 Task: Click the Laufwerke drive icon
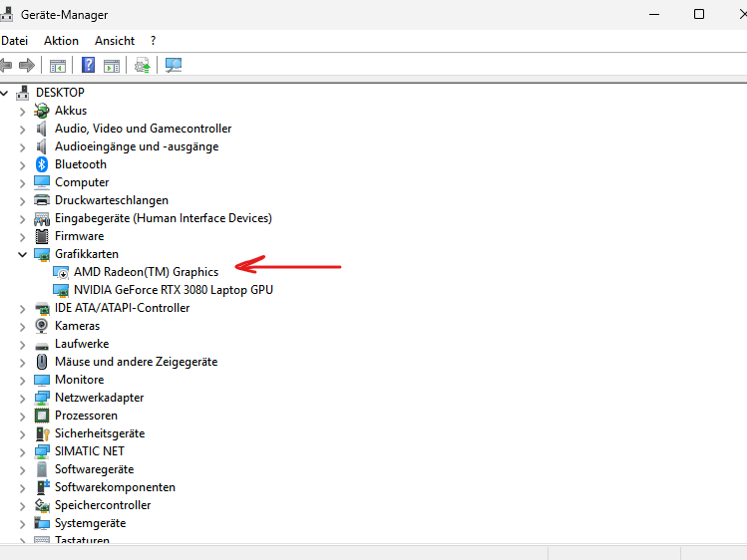(42, 346)
